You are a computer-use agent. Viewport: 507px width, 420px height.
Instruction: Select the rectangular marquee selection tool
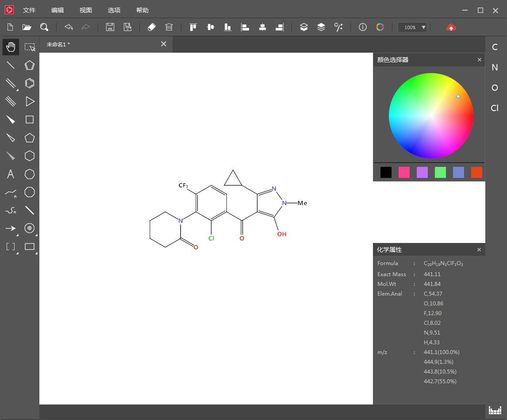point(30,47)
